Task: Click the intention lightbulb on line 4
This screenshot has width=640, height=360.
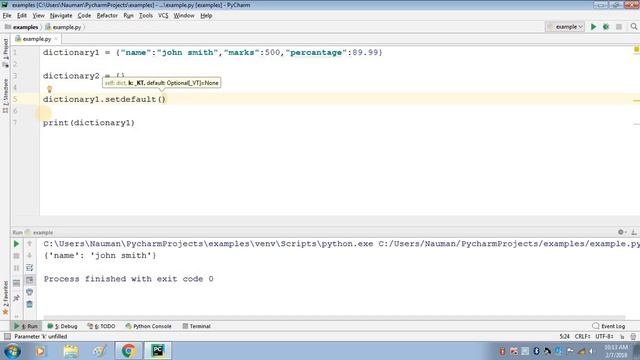Action: point(49,89)
